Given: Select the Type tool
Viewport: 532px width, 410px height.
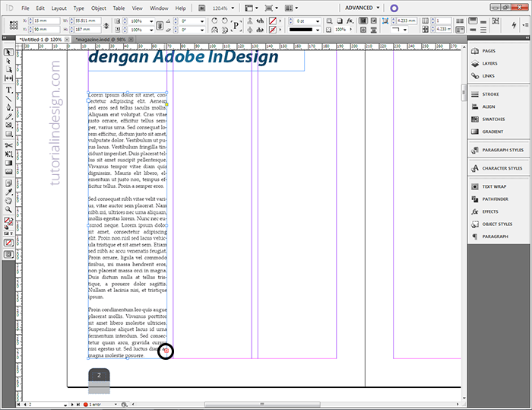Looking at the screenshot, I should [8, 90].
